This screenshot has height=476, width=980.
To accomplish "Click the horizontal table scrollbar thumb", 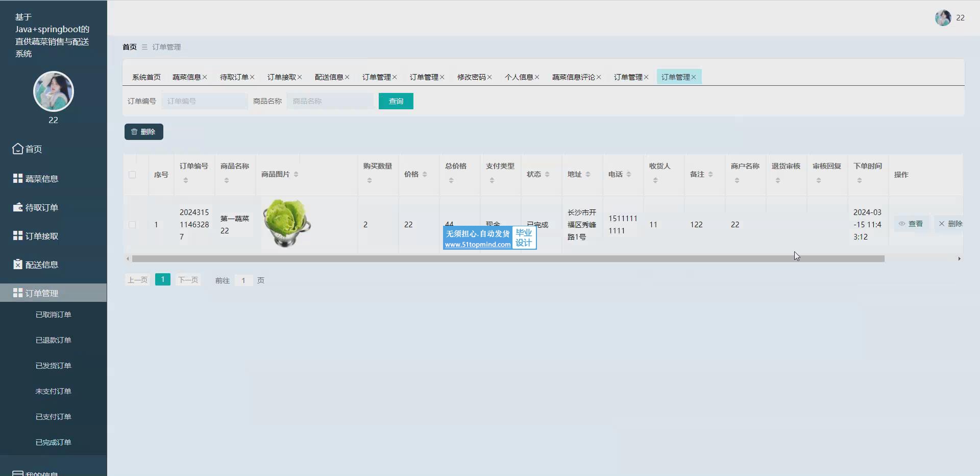I will (508, 259).
